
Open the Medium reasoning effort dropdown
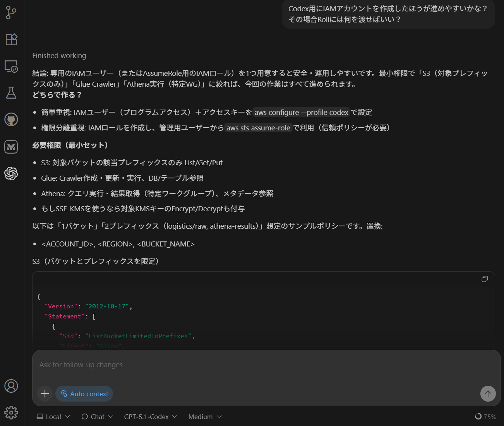click(204, 416)
